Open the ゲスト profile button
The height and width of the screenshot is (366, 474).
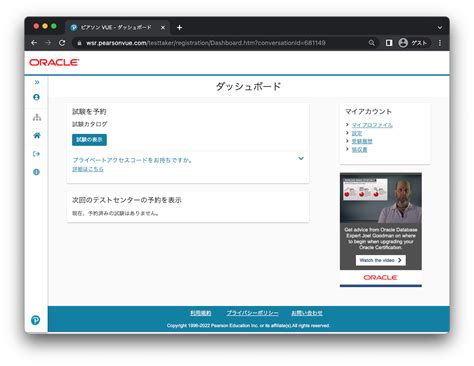coord(413,43)
